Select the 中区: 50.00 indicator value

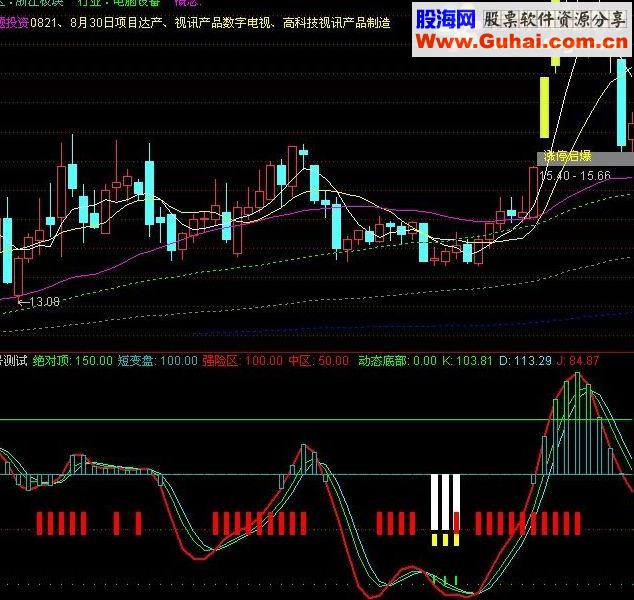[x=319, y=361]
